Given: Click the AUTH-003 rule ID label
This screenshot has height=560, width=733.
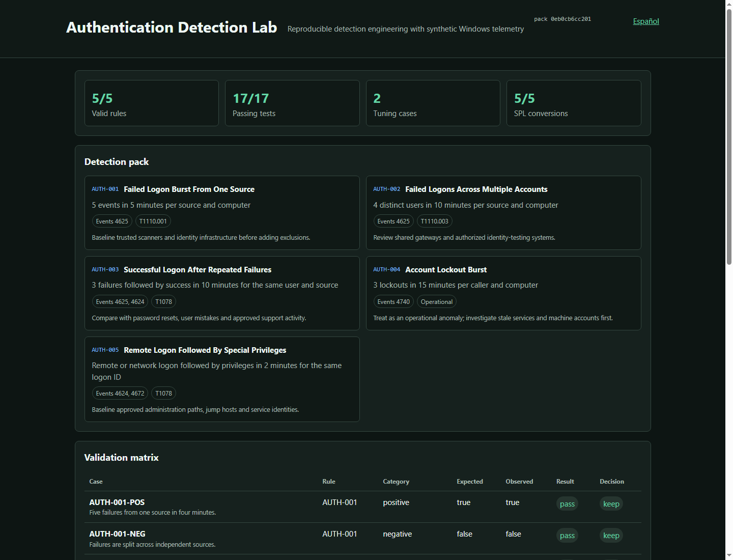Looking at the screenshot, I should click(x=105, y=269).
